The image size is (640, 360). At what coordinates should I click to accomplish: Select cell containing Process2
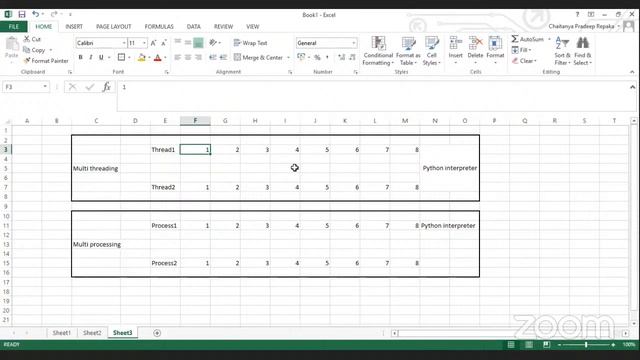pos(165,263)
